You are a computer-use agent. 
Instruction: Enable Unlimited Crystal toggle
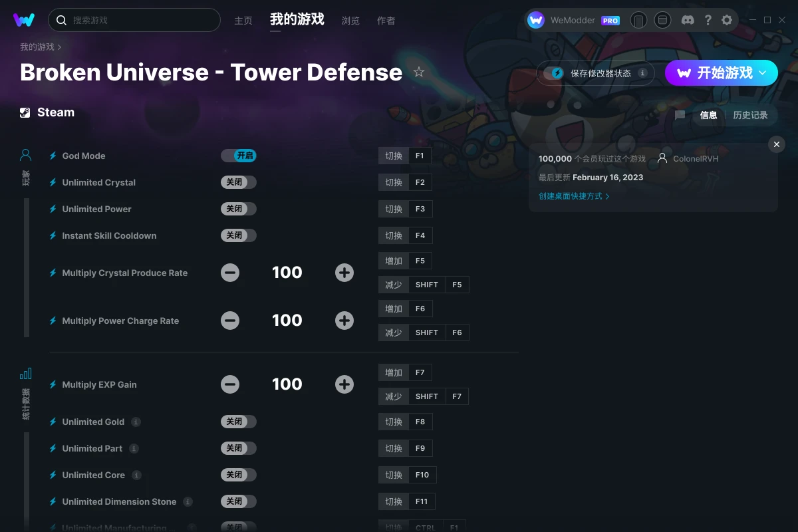tap(239, 182)
